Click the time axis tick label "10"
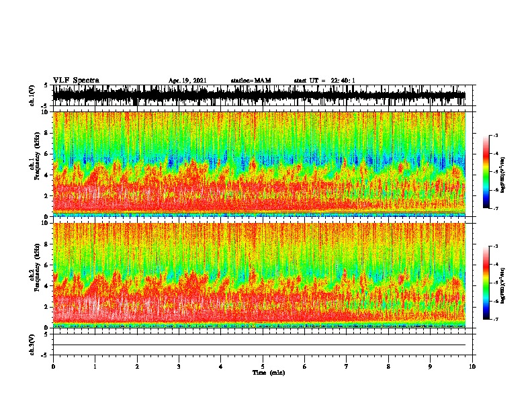The width and height of the screenshot is (532, 411). (472, 367)
